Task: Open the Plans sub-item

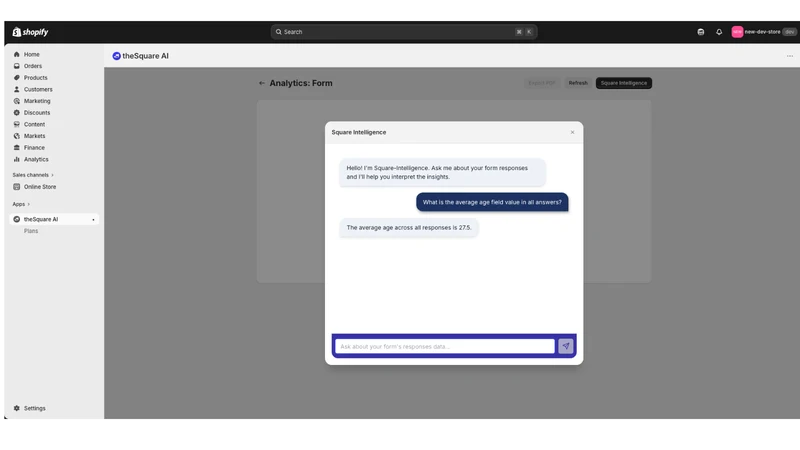Action: [31, 231]
